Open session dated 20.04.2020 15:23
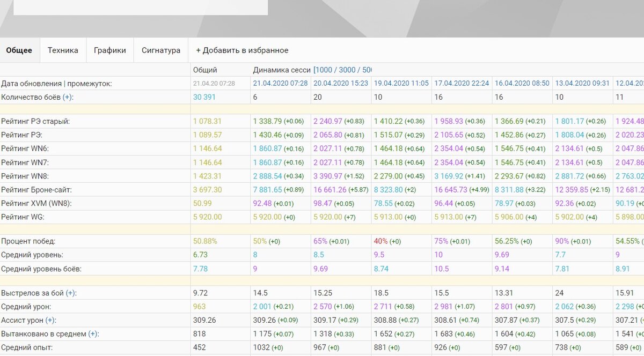The image size is (644, 356). pos(341,83)
